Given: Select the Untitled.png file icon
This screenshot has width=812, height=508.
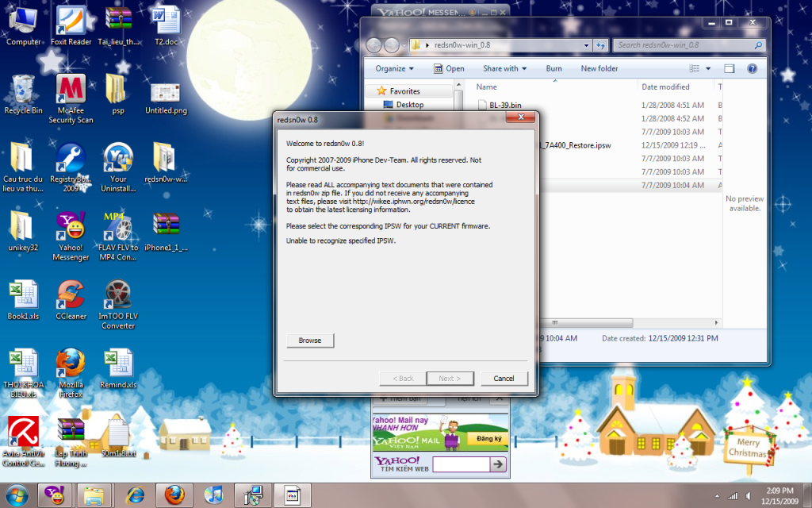Looking at the screenshot, I should 166,98.
